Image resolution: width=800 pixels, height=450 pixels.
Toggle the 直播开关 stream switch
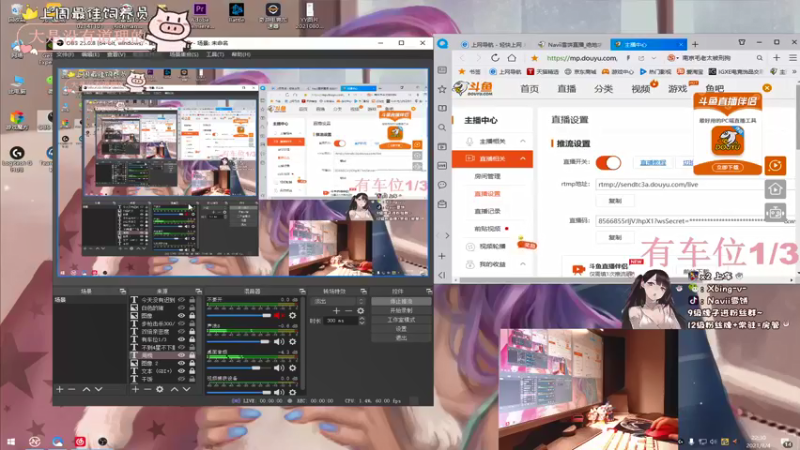point(608,163)
